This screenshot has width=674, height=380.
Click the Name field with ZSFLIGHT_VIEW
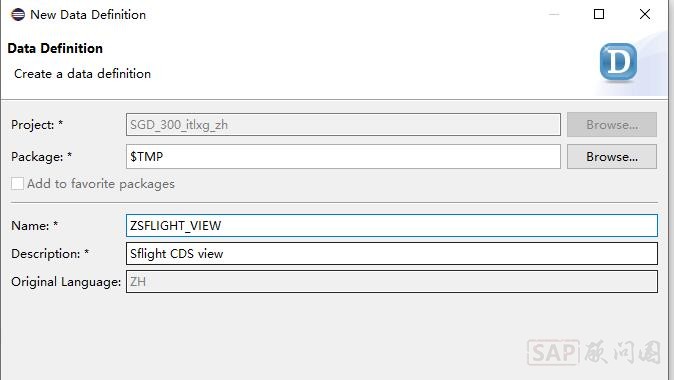[x=392, y=225]
